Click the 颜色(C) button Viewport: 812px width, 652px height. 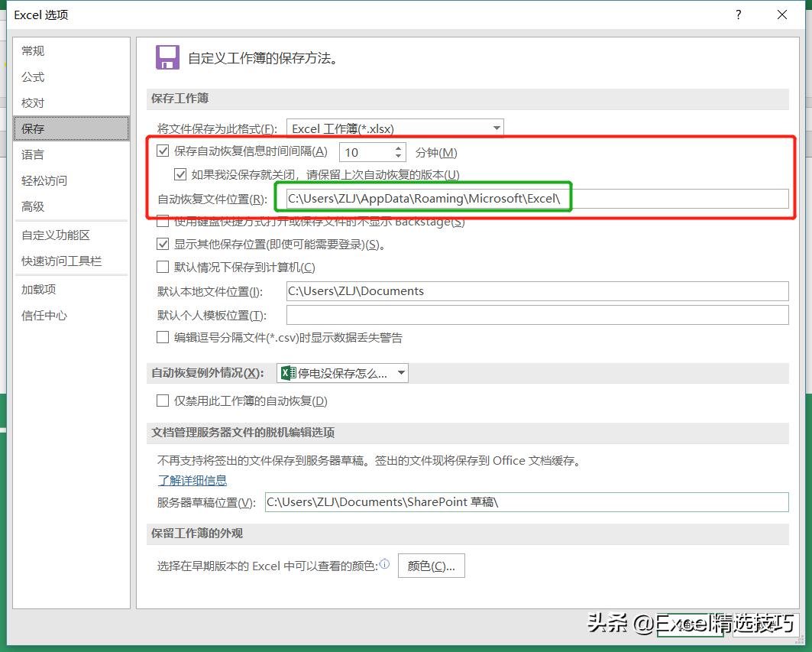pos(431,566)
